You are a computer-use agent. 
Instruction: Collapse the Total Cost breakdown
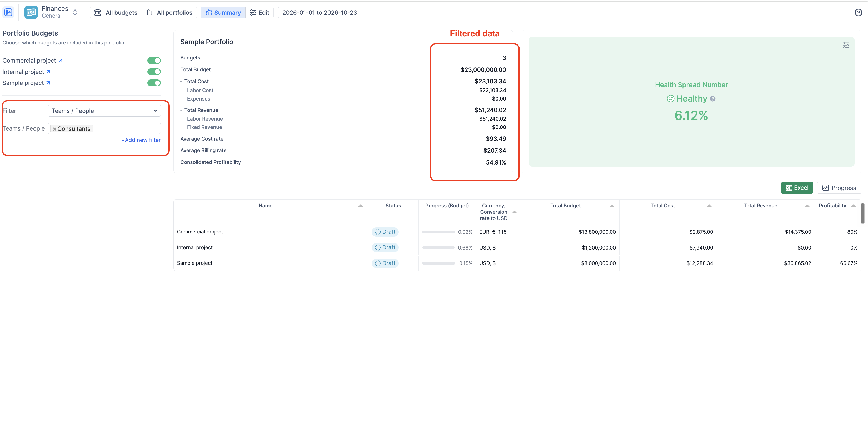(x=181, y=82)
